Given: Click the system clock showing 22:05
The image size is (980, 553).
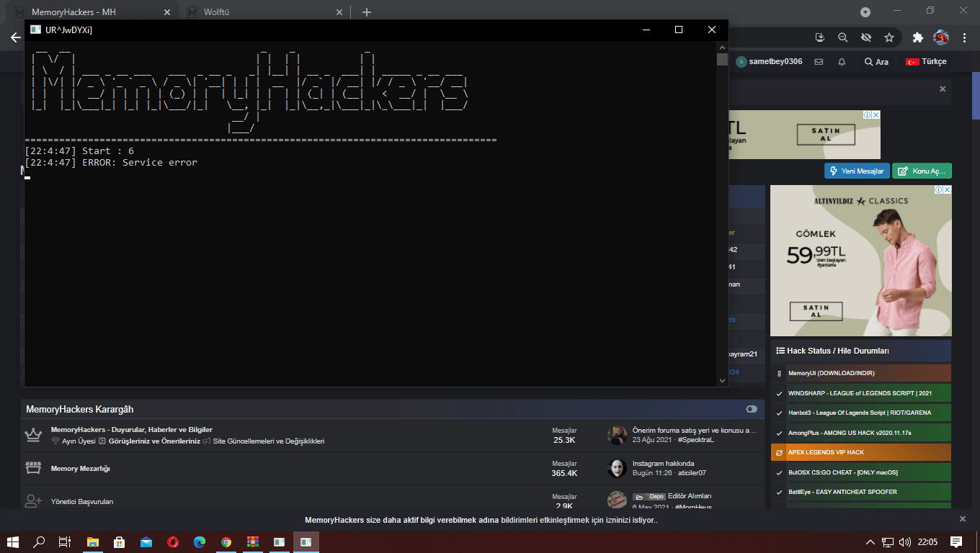Looking at the screenshot, I should [x=928, y=541].
